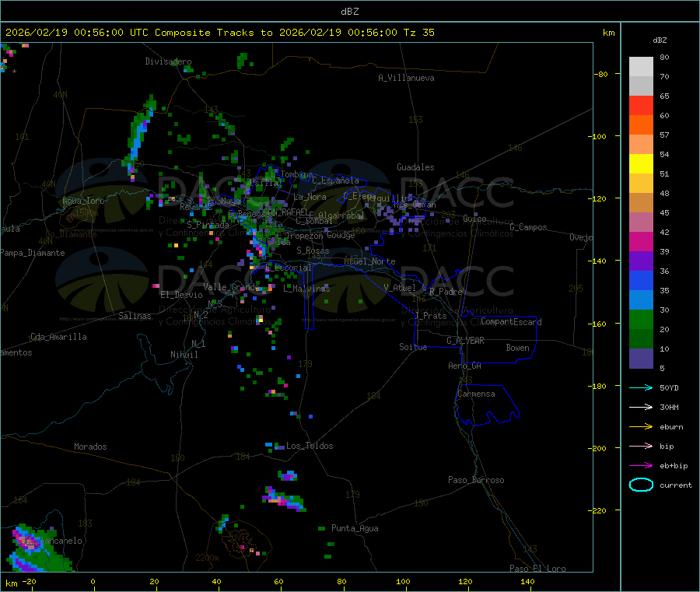This screenshot has height=592, width=700.
Task: Click the -80 km vertical axis tick
Action: (601, 75)
